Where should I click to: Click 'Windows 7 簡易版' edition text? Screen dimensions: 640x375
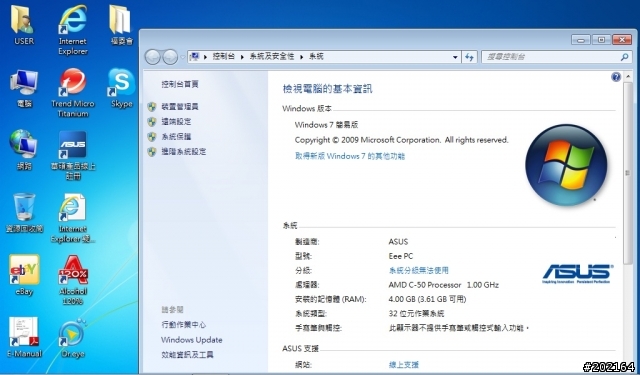point(327,125)
